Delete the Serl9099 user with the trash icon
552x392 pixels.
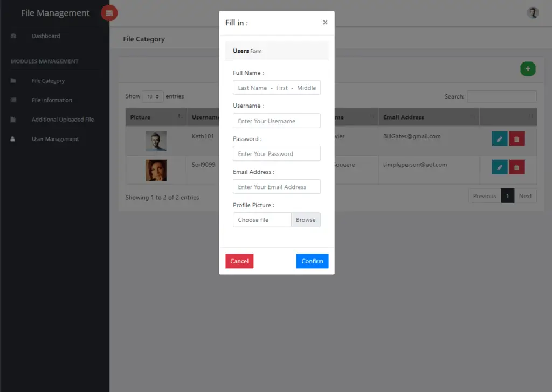[x=516, y=167]
